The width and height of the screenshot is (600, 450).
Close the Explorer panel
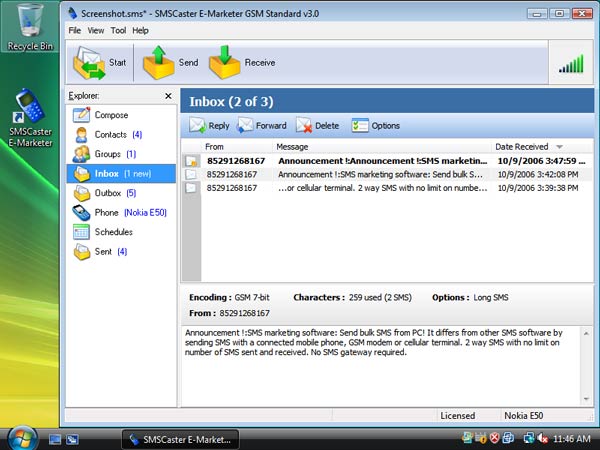tap(168, 96)
